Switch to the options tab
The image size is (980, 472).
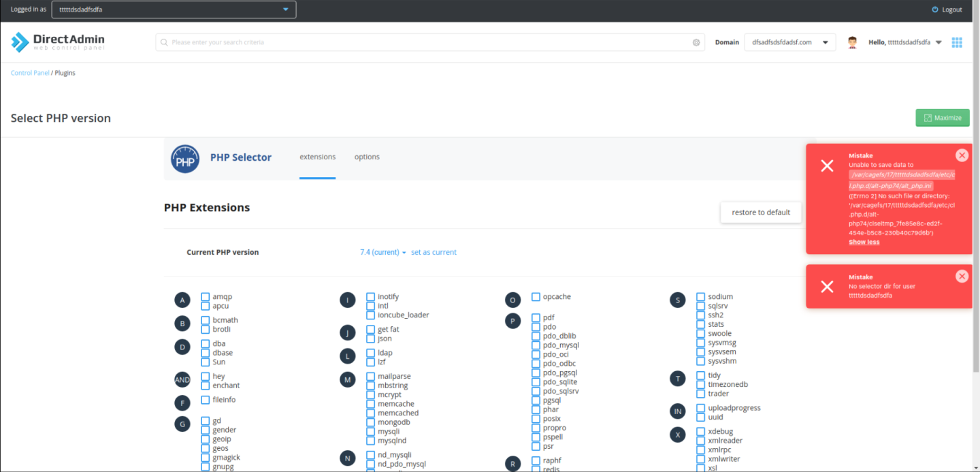click(367, 157)
